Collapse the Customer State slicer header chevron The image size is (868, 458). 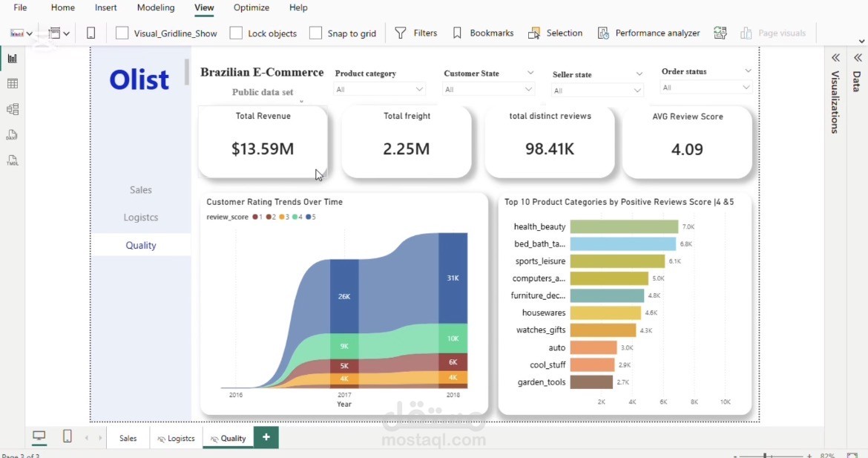[530, 73]
